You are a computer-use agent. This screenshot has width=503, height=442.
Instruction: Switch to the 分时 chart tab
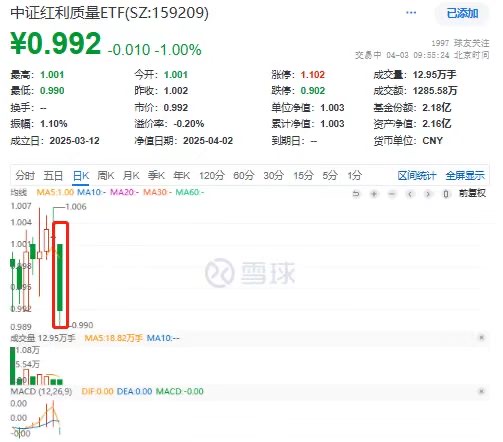point(25,175)
